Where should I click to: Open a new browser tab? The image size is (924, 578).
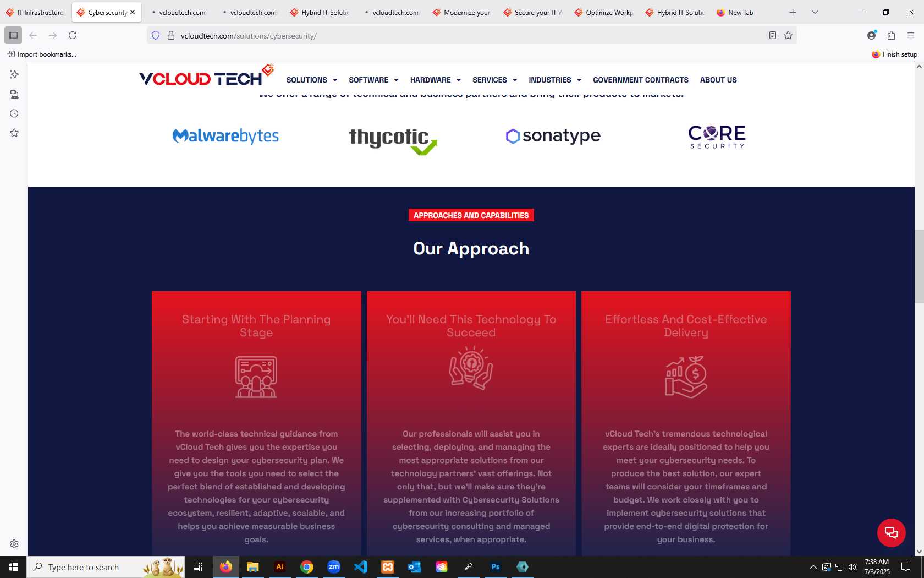pos(793,12)
